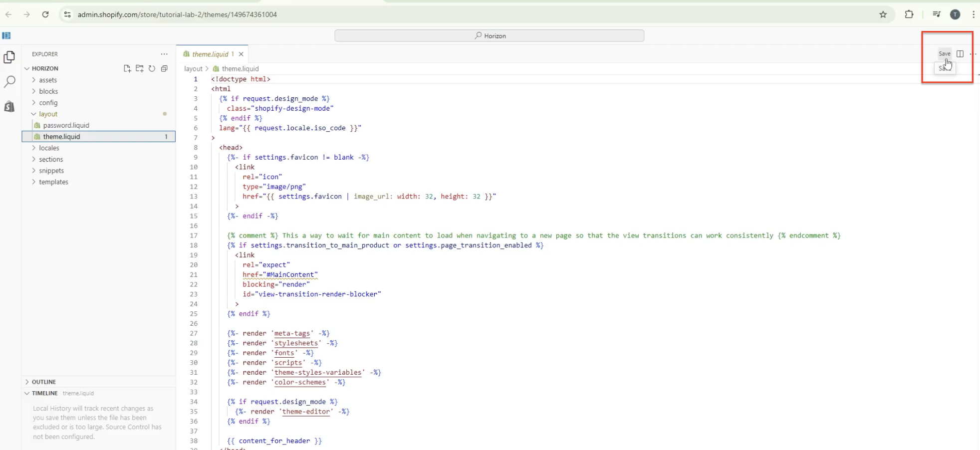Viewport: 980px width, 450px height.
Task: Click the Shopify bag icon in activity bar
Action: click(9, 106)
